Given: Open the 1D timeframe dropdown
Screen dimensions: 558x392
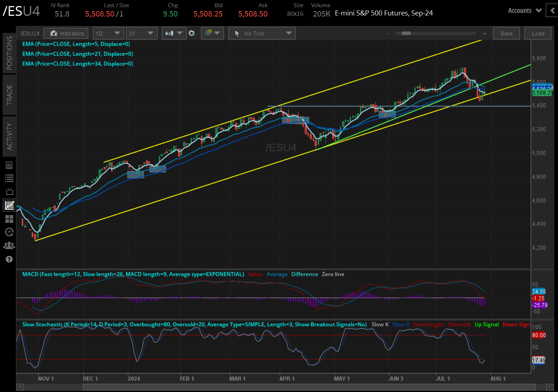Looking at the screenshot, I should pos(108,33).
